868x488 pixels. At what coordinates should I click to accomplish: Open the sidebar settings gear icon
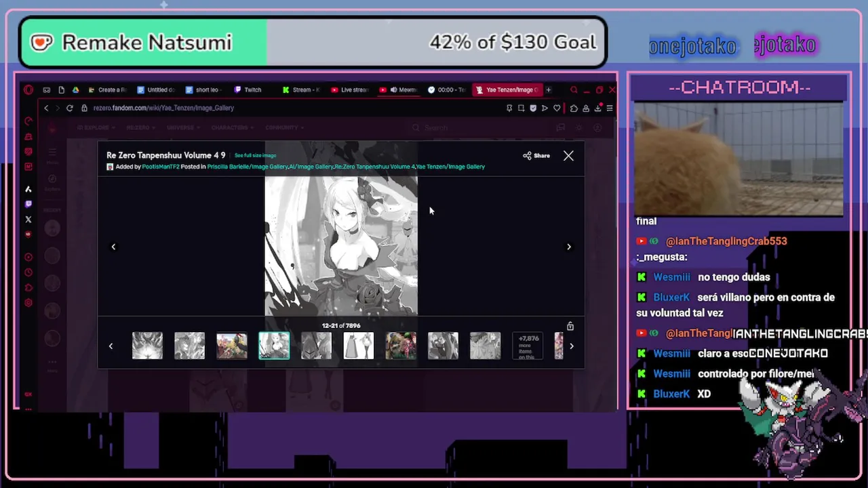(x=28, y=303)
